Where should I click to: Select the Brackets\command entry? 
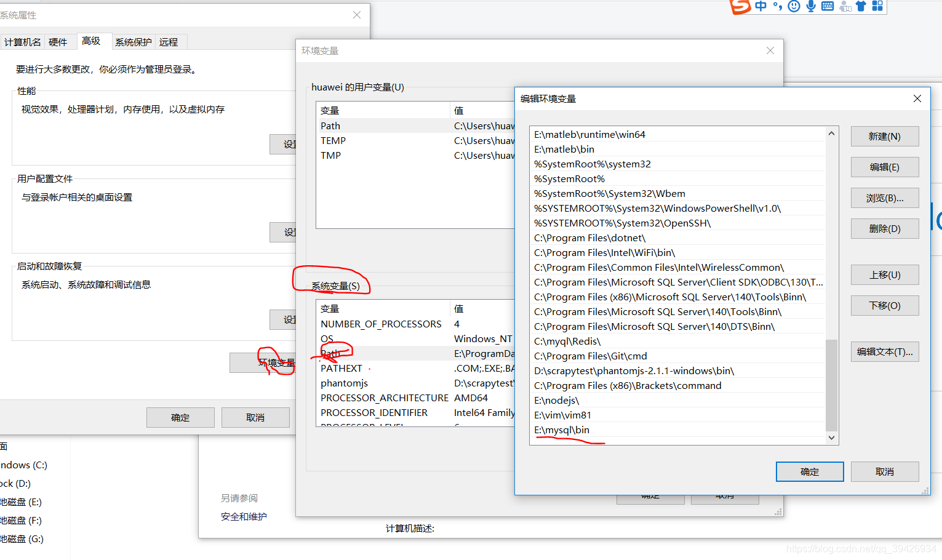pos(677,385)
